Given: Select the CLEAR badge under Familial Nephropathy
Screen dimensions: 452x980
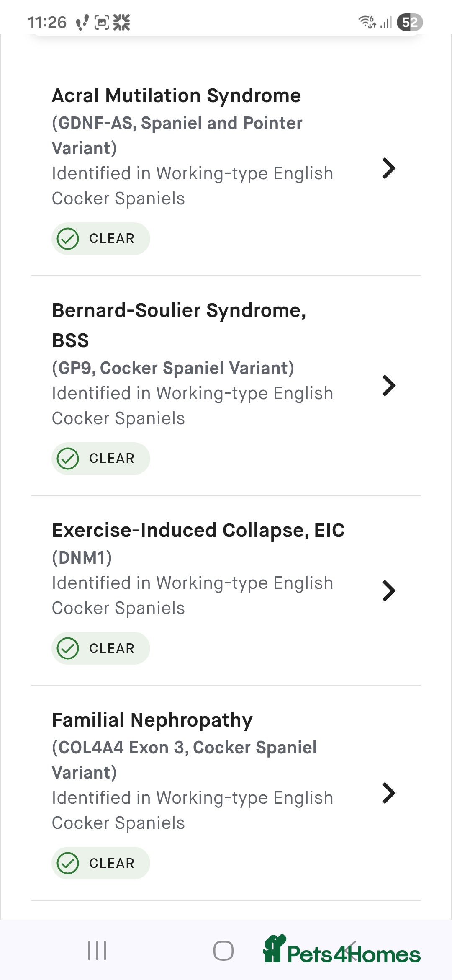Looking at the screenshot, I should (100, 863).
